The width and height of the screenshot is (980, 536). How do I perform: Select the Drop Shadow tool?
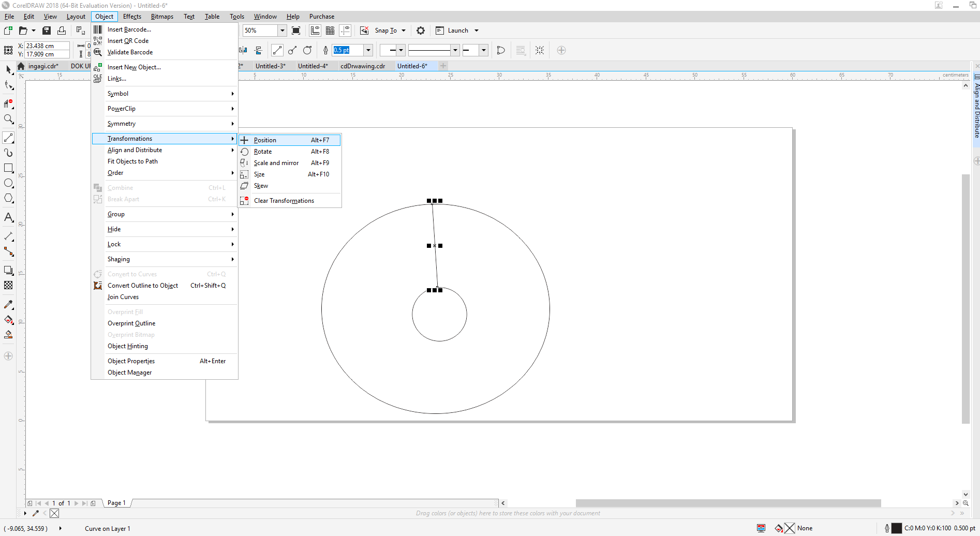(8, 270)
